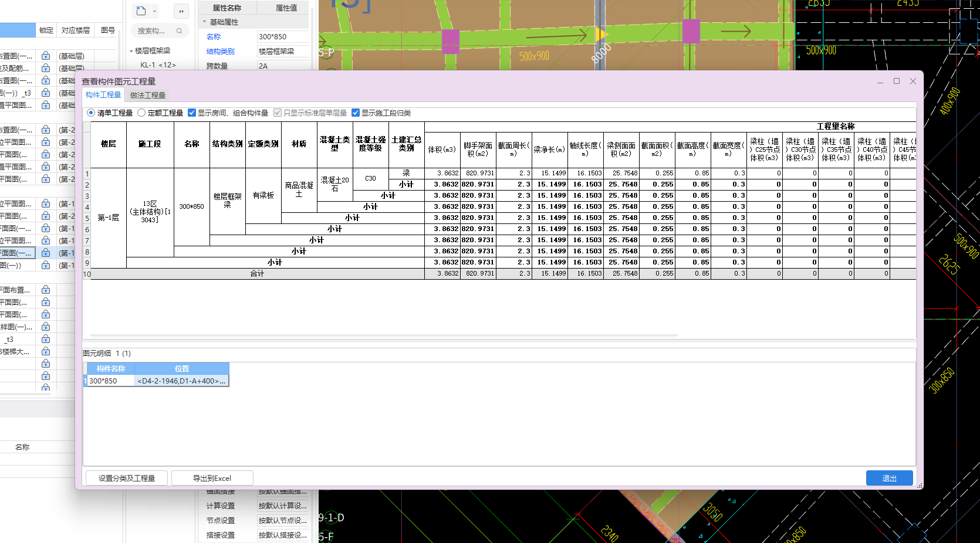The width and height of the screenshot is (980, 543).
Task: Click the 图元明细 section label
Action: tap(97, 354)
